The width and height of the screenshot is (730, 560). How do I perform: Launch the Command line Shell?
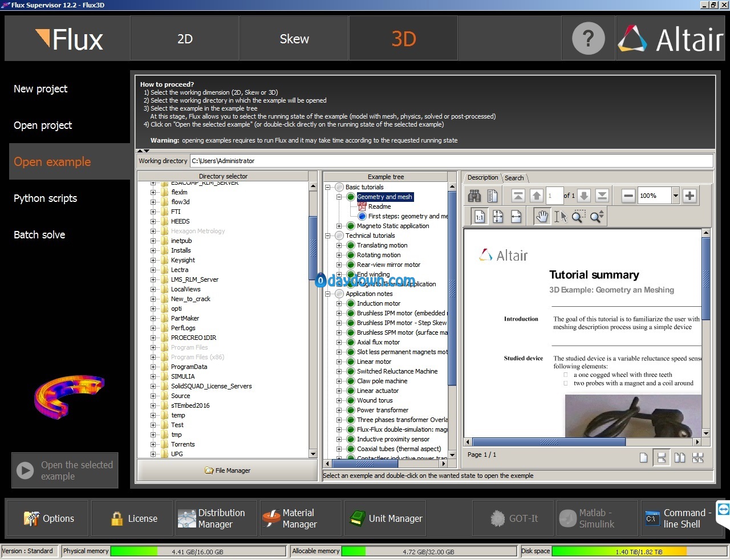pos(682,518)
